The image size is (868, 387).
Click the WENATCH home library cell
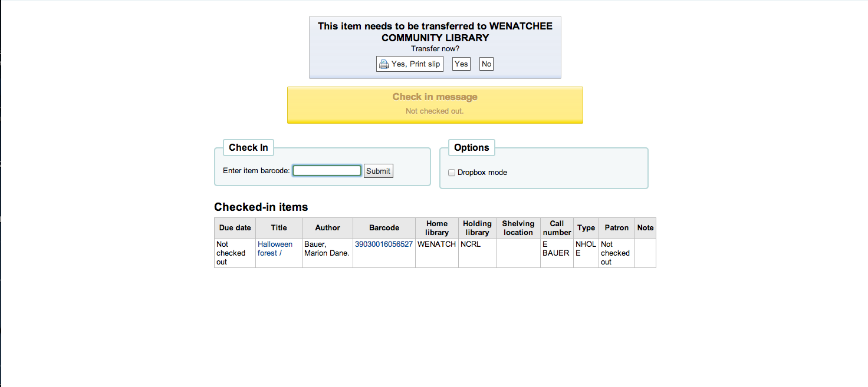(437, 253)
